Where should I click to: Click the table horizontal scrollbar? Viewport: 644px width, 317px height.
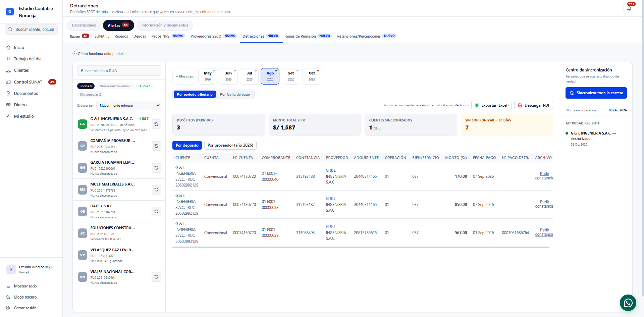click(361, 248)
